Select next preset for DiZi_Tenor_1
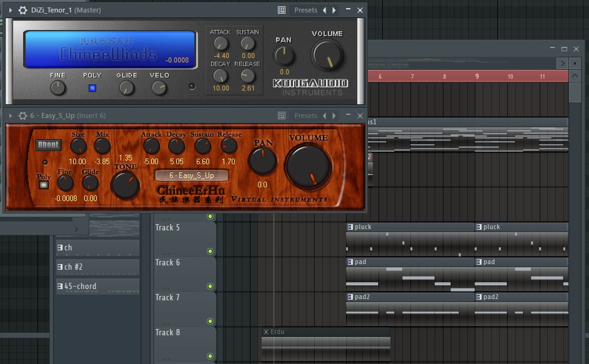Screen dimensions: 589x364 tap(334, 10)
